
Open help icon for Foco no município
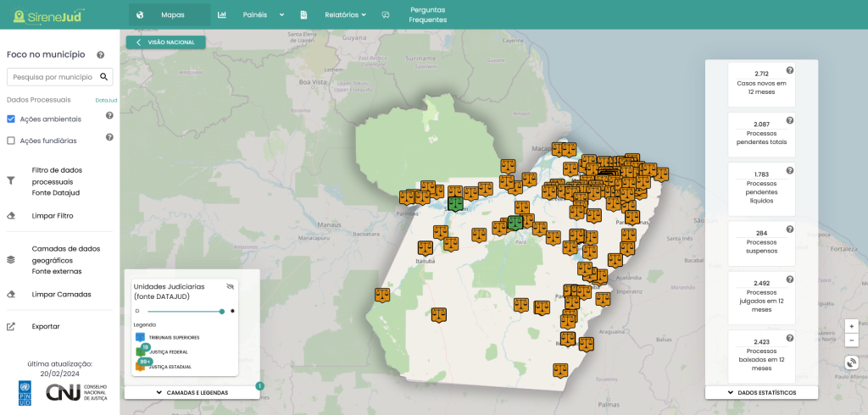pyautogui.click(x=100, y=55)
